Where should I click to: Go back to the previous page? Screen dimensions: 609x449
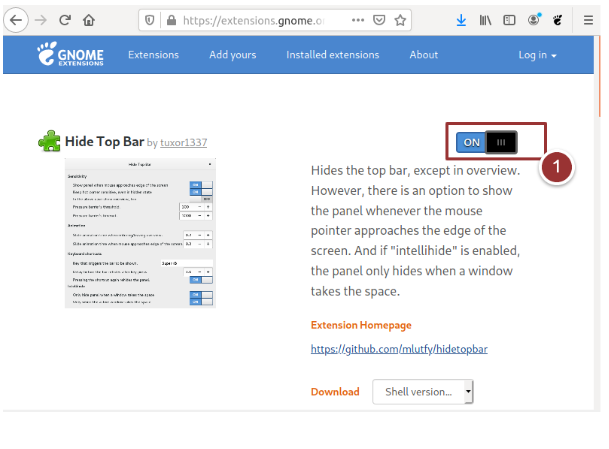(16, 20)
